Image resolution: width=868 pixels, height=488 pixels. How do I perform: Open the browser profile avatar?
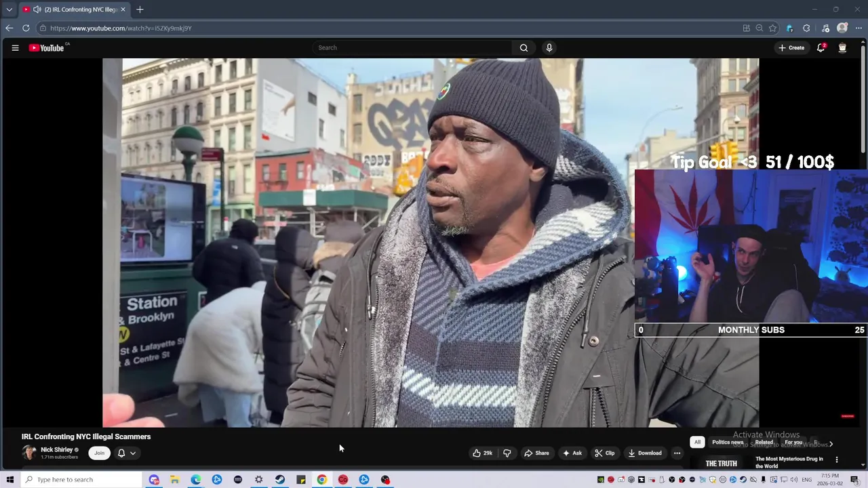click(x=842, y=28)
